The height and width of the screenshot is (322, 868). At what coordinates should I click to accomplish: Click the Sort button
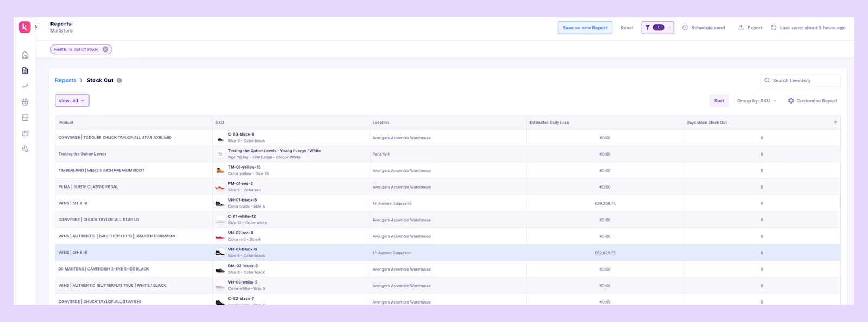coord(719,101)
